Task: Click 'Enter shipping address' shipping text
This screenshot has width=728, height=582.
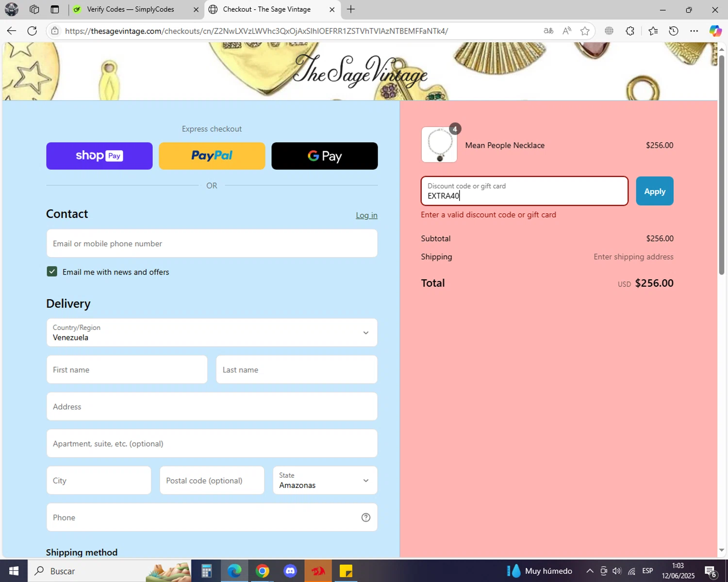Action: (x=633, y=257)
